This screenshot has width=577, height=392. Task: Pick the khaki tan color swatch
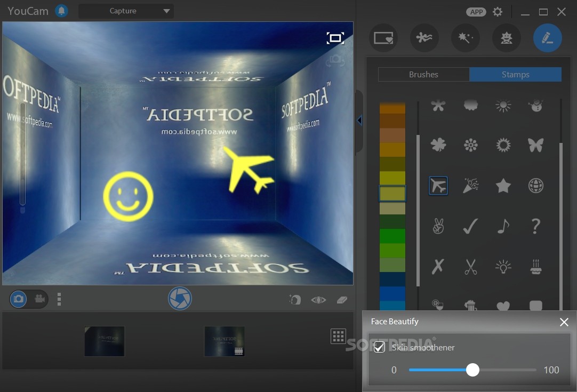392,208
